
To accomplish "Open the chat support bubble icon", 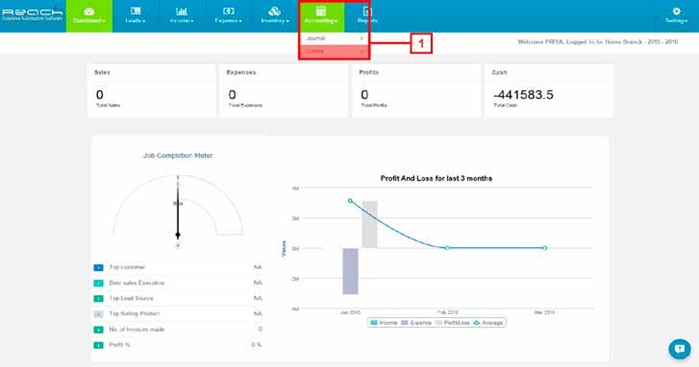I will click(679, 349).
